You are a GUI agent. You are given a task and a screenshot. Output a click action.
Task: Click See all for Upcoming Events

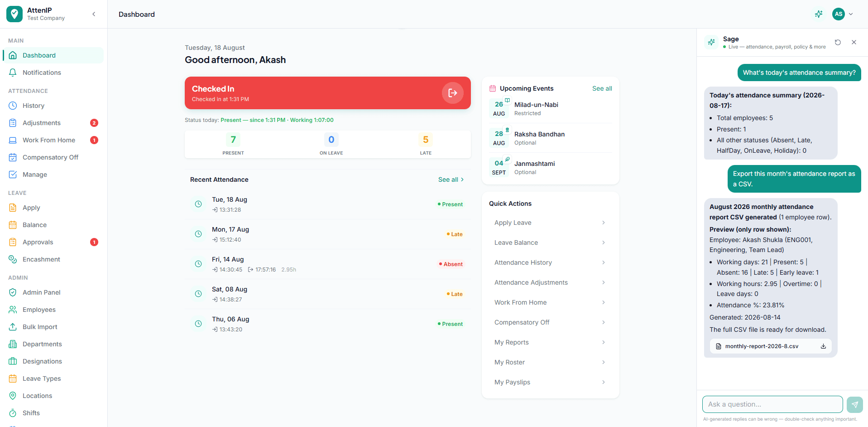click(x=602, y=88)
